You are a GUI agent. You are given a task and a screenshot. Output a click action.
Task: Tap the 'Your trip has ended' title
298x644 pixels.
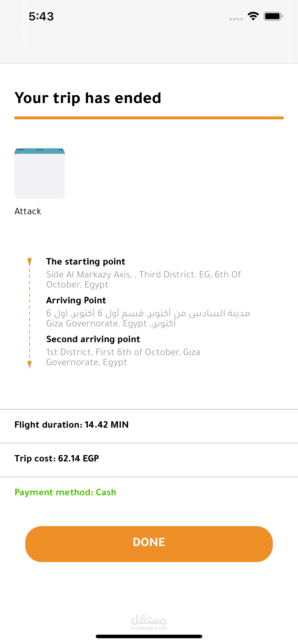[88, 98]
